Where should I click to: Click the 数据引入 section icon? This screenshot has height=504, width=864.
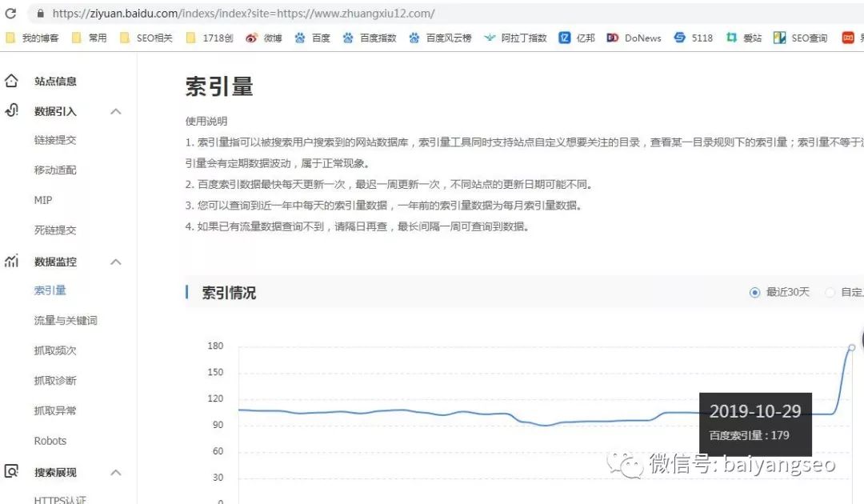(11, 111)
